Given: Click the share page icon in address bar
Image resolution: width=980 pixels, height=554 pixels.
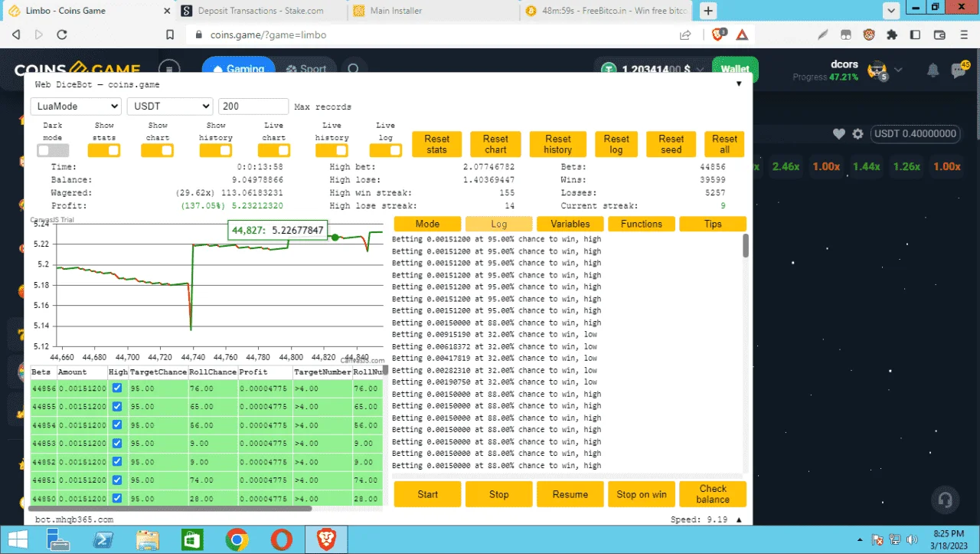Looking at the screenshot, I should point(685,34).
